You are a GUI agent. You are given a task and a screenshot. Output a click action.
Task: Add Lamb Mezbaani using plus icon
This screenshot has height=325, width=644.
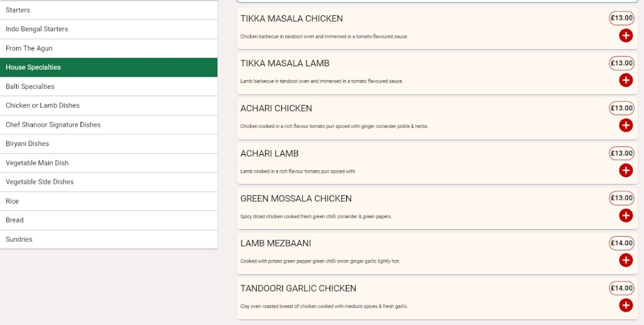(626, 260)
